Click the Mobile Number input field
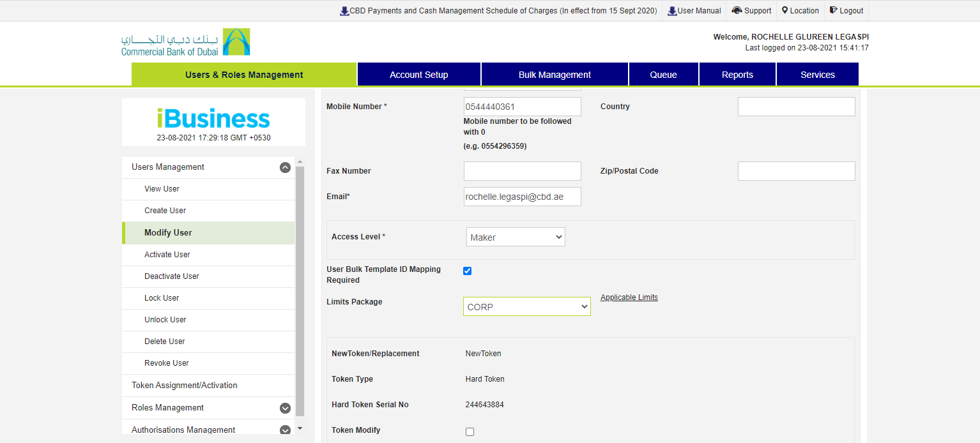 pyautogui.click(x=522, y=107)
